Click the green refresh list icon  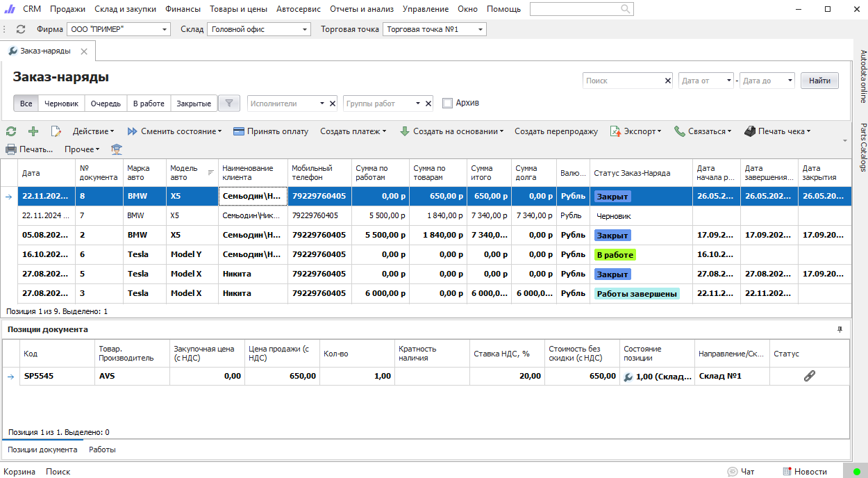11,131
